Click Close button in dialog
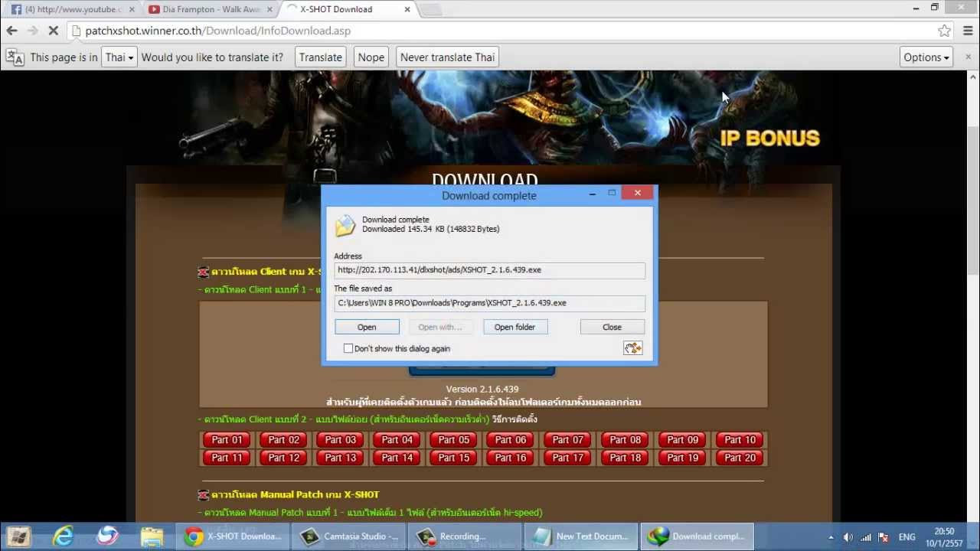 coord(612,327)
